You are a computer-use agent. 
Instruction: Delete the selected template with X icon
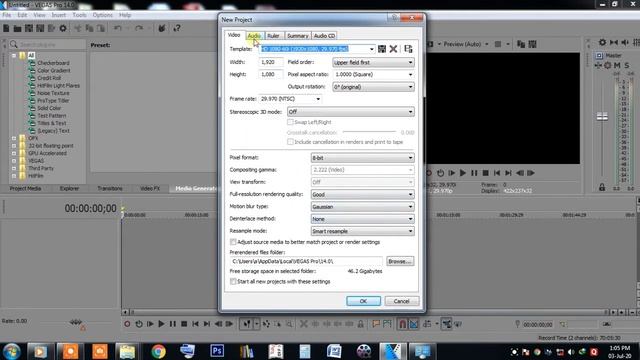[393, 49]
